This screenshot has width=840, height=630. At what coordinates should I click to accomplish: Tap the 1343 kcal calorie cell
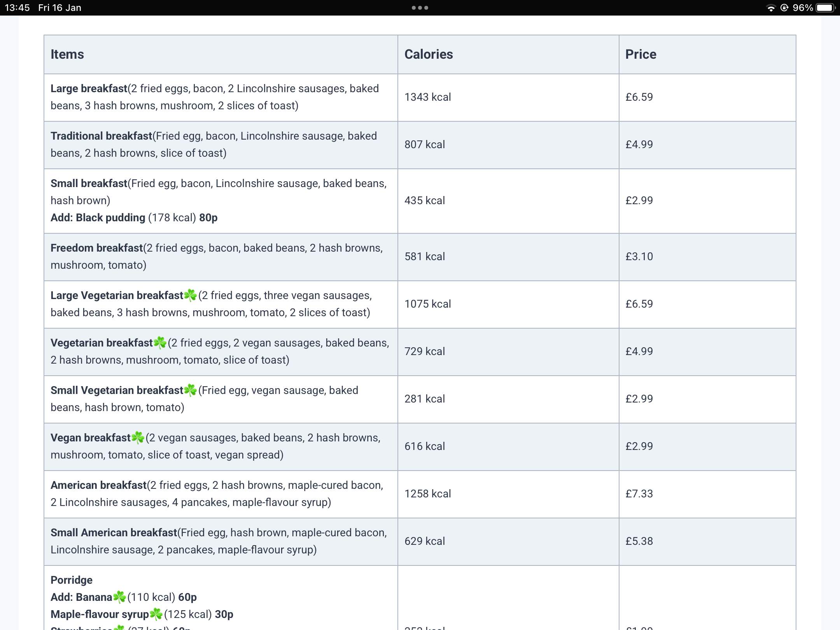tap(427, 97)
